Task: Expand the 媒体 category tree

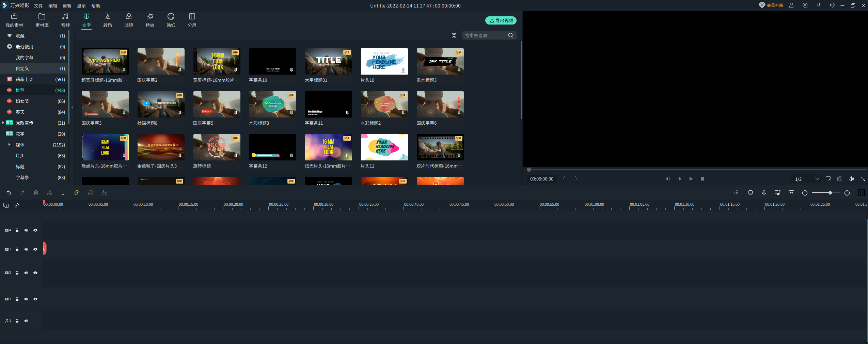Action: [10, 145]
